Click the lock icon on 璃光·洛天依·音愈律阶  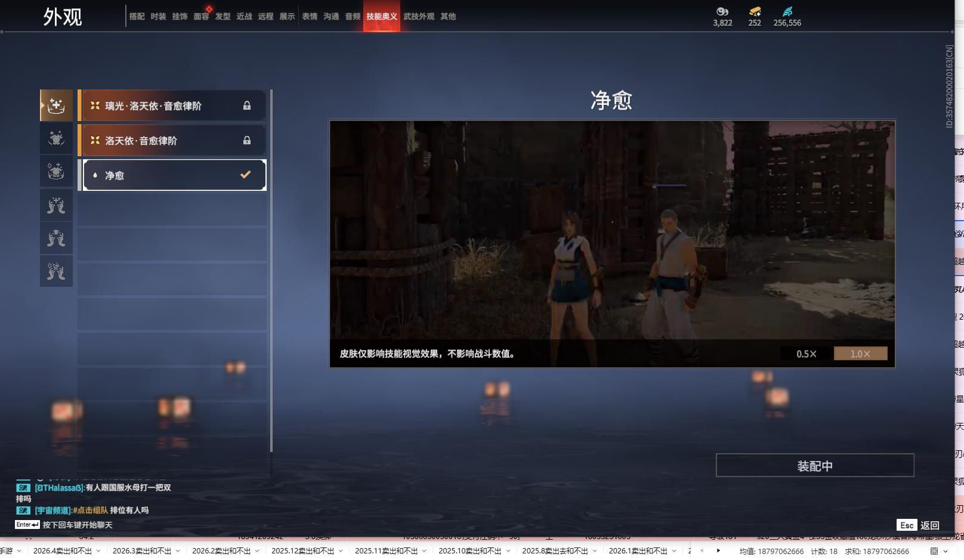click(247, 106)
